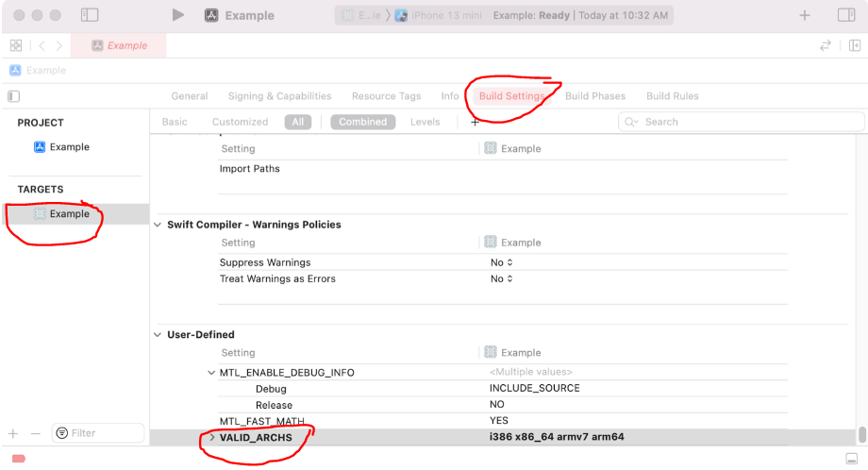Change Suppress Warnings No dropdown
Viewport: 868px width, 470px height.
point(502,262)
